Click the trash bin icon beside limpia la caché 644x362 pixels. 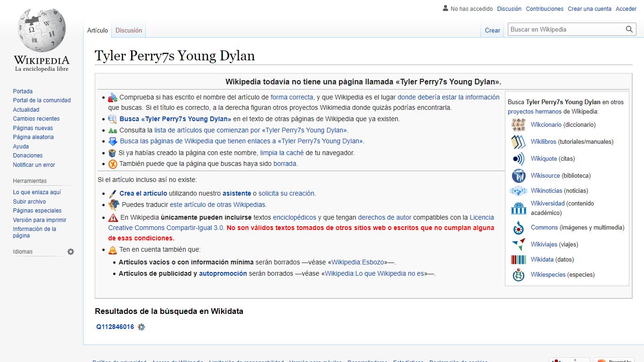tap(112, 153)
